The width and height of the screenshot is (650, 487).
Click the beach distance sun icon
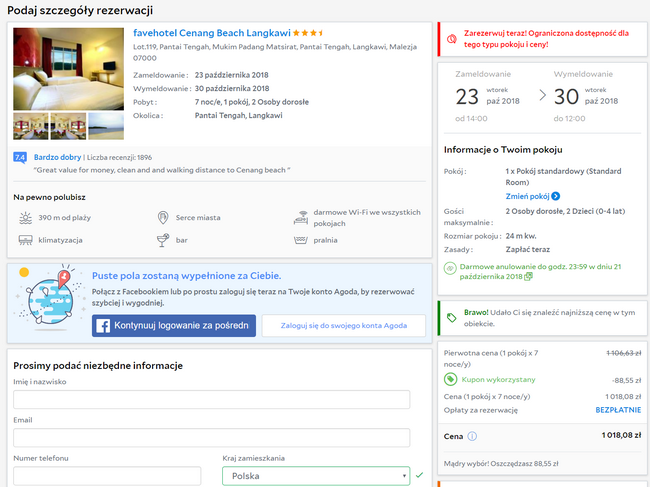(26, 218)
